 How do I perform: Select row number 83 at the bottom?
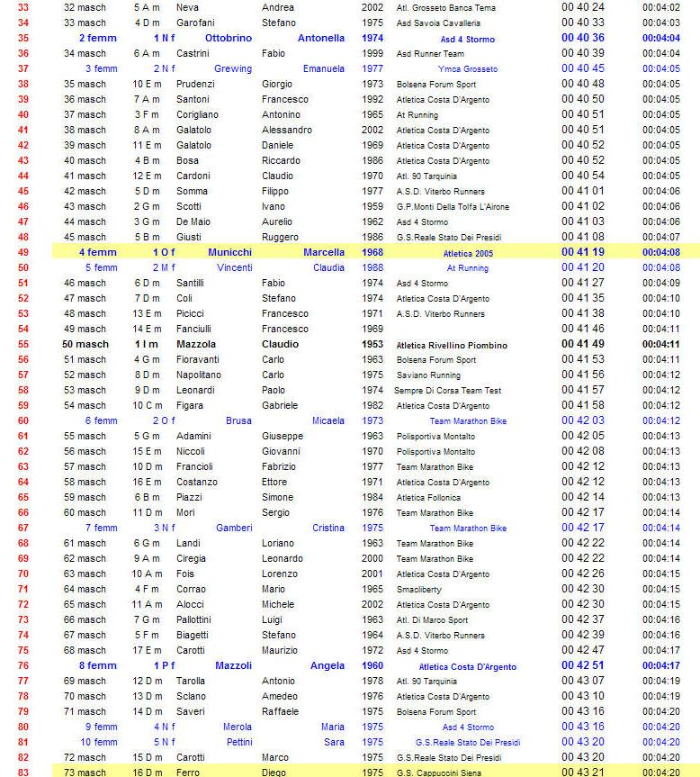22,772
